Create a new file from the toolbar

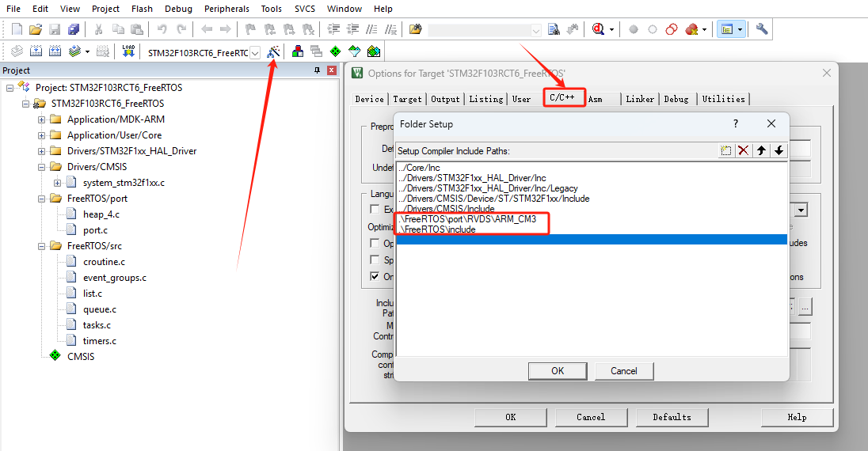click(17, 29)
